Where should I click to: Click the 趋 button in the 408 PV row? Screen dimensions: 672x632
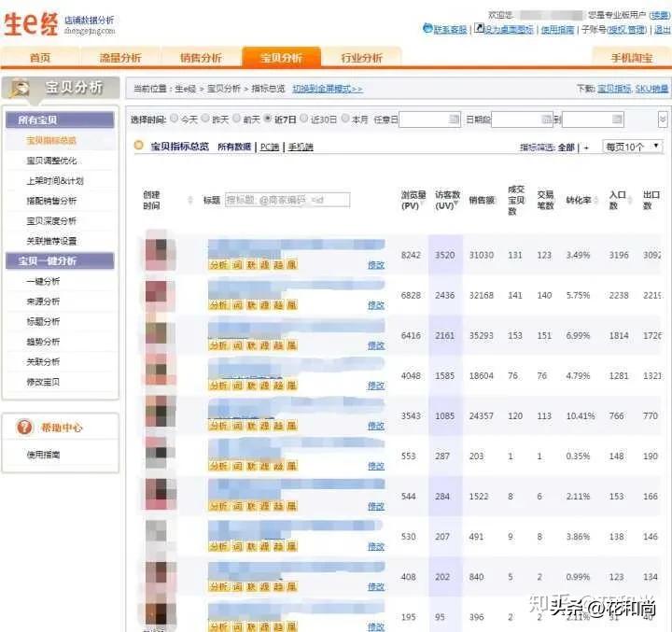click(x=278, y=586)
